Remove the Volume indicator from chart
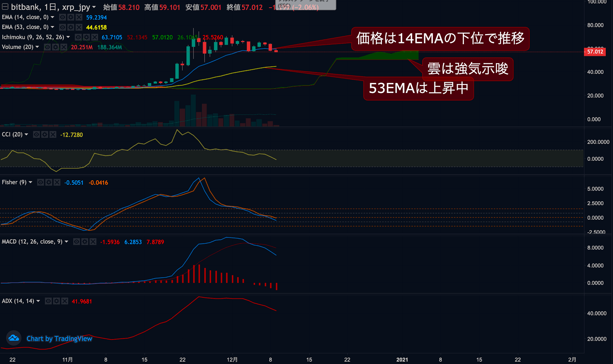 click(x=64, y=47)
